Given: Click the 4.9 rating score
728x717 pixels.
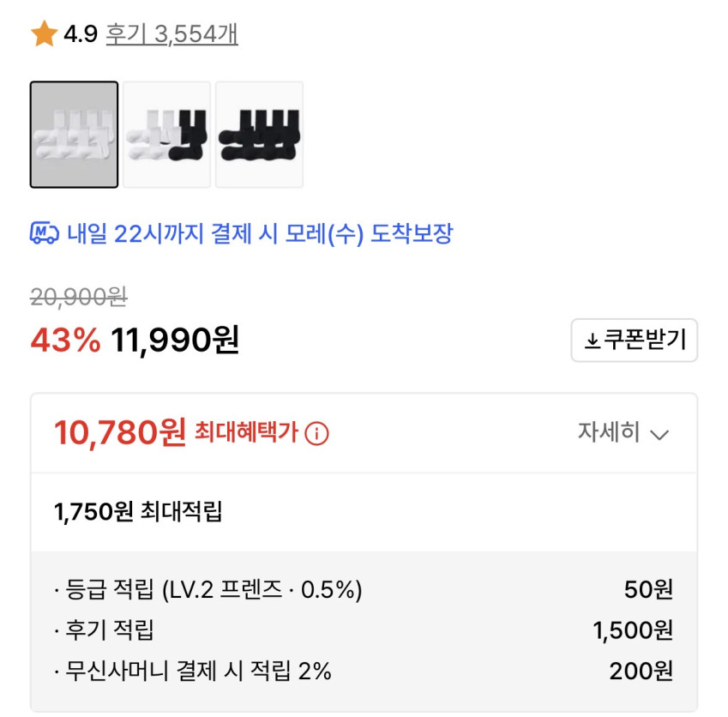Looking at the screenshot, I should pos(81,34).
